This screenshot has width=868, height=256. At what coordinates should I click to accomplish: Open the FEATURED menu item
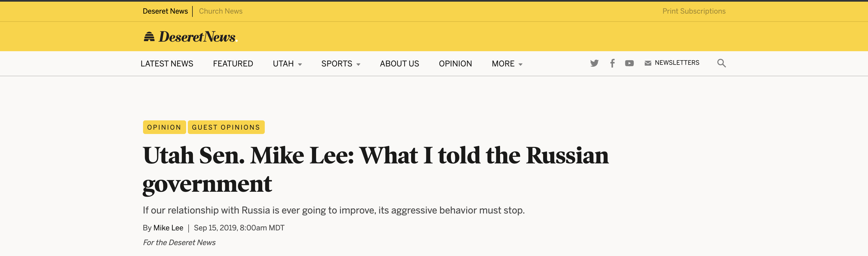coord(233,63)
